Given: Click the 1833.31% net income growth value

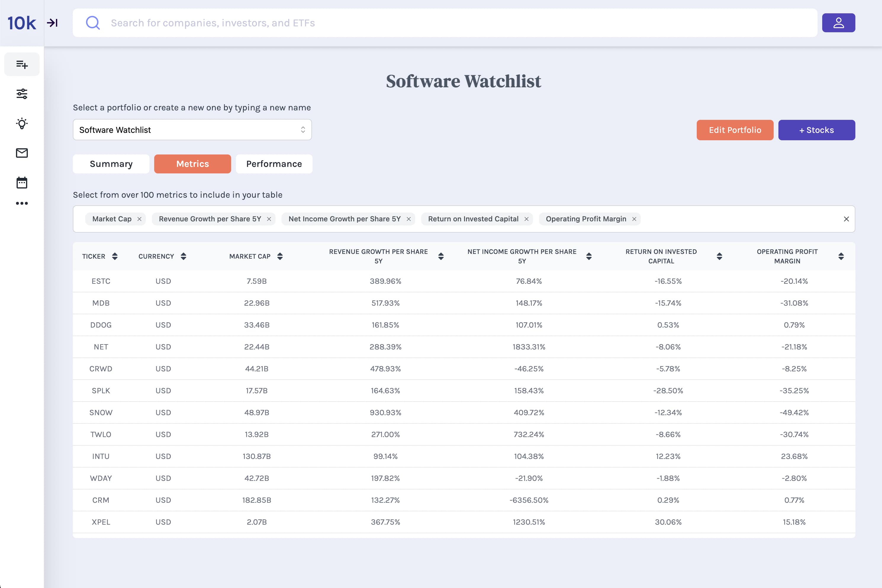Looking at the screenshot, I should coord(529,347).
